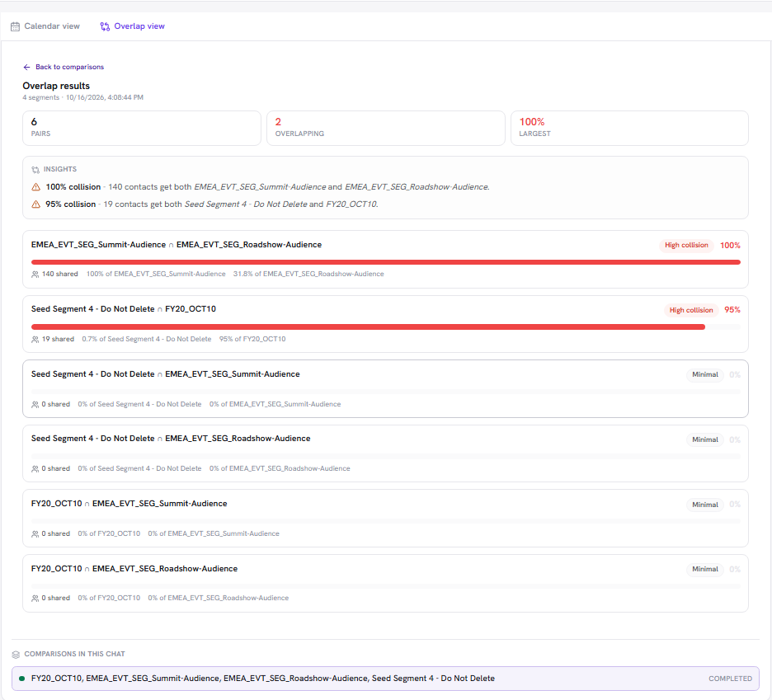Click the Insights header icon
Viewport: 772px width, 700px height.
(x=35, y=170)
